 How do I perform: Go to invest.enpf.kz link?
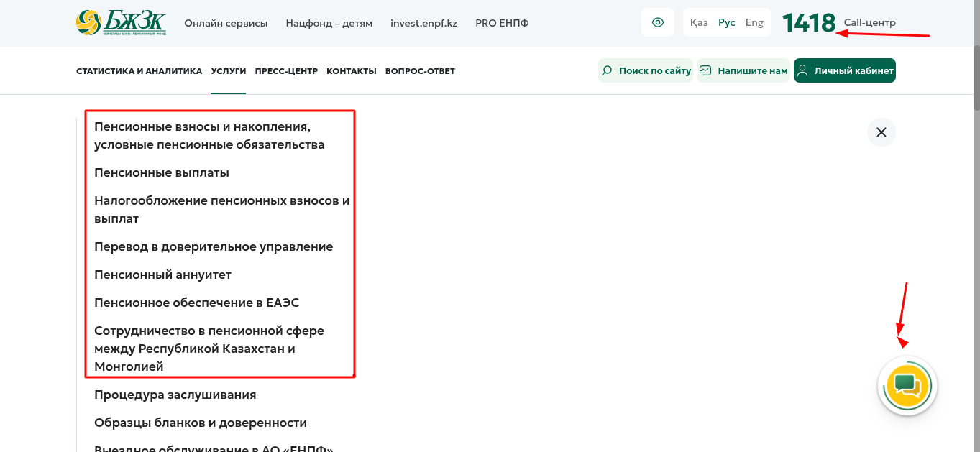point(424,23)
